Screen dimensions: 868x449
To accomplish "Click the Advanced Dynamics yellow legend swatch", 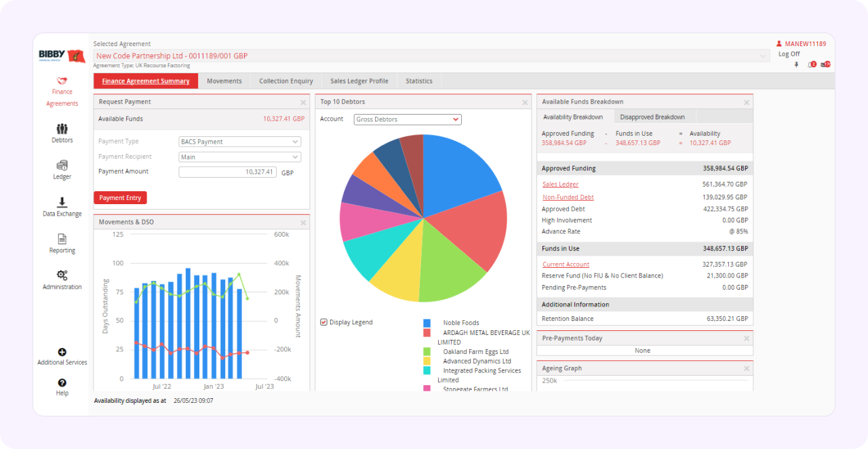I will pyautogui.click(x=427, y=362).
